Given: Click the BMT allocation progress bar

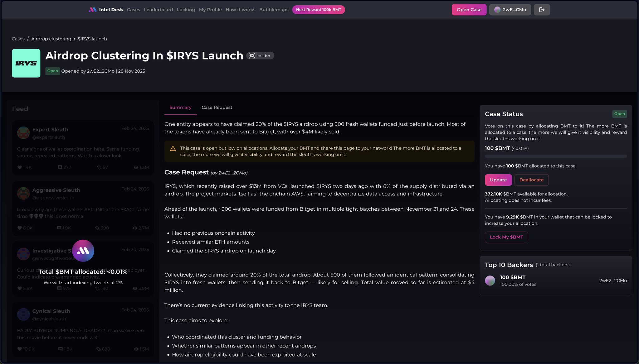Looking at the screenshot, I should (x=555, y=156).
